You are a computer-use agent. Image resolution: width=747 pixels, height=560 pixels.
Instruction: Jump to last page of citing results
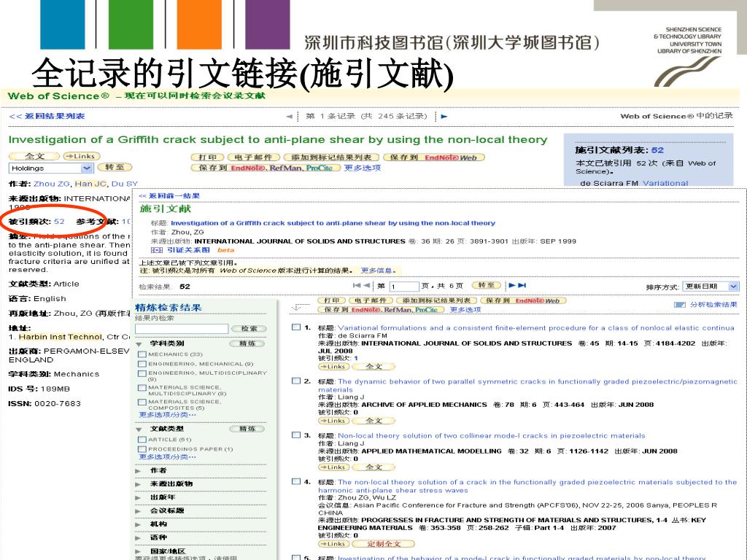click(521, 286)
